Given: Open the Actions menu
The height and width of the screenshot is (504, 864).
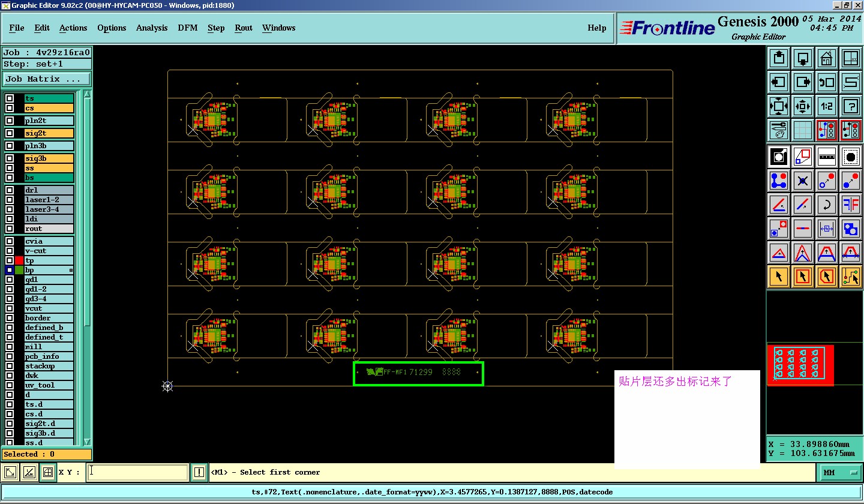Looking at the screenshot, I should [x=73, y=28].
